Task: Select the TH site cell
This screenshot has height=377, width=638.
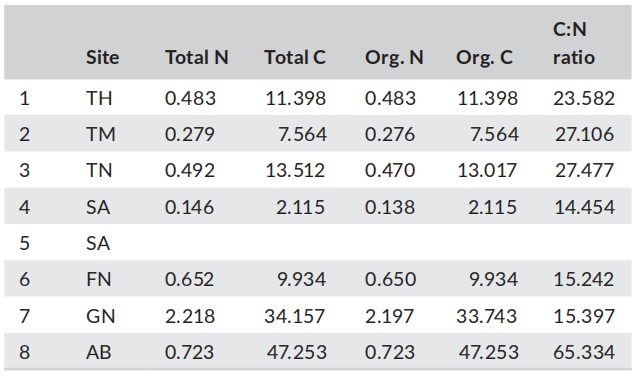Action: point(99,98)
